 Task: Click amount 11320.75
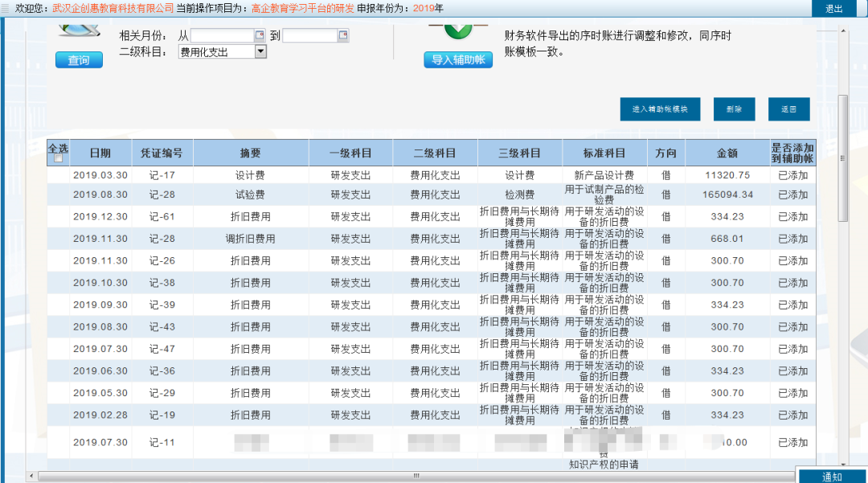pos(727,175)
